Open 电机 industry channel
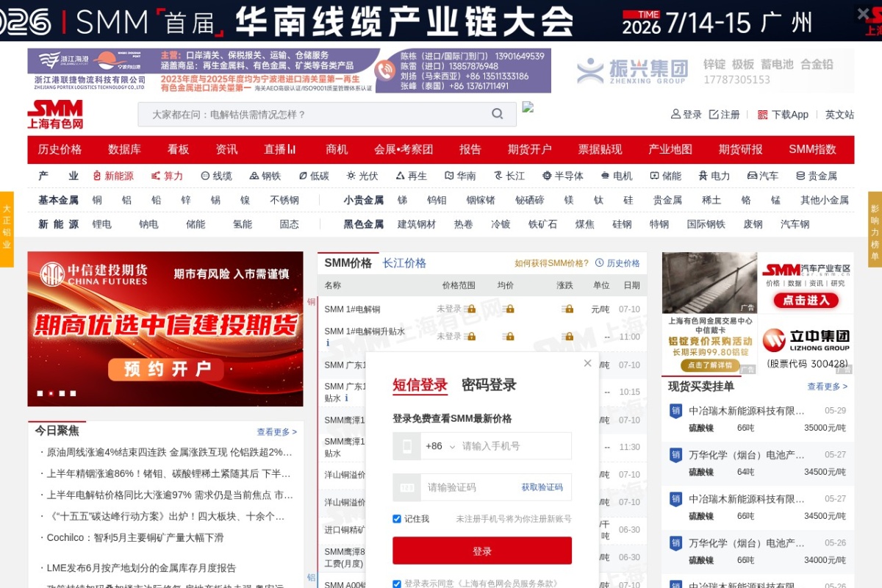The image size is (882, 588). 617,176
